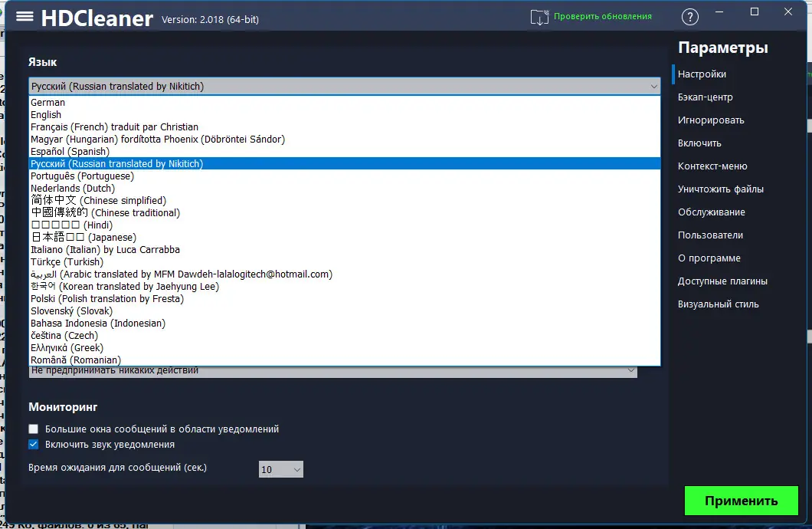The width and height of the screenshot is (812, 529).
Task: Choose Chinese simplified option
Action: point(345,201)
